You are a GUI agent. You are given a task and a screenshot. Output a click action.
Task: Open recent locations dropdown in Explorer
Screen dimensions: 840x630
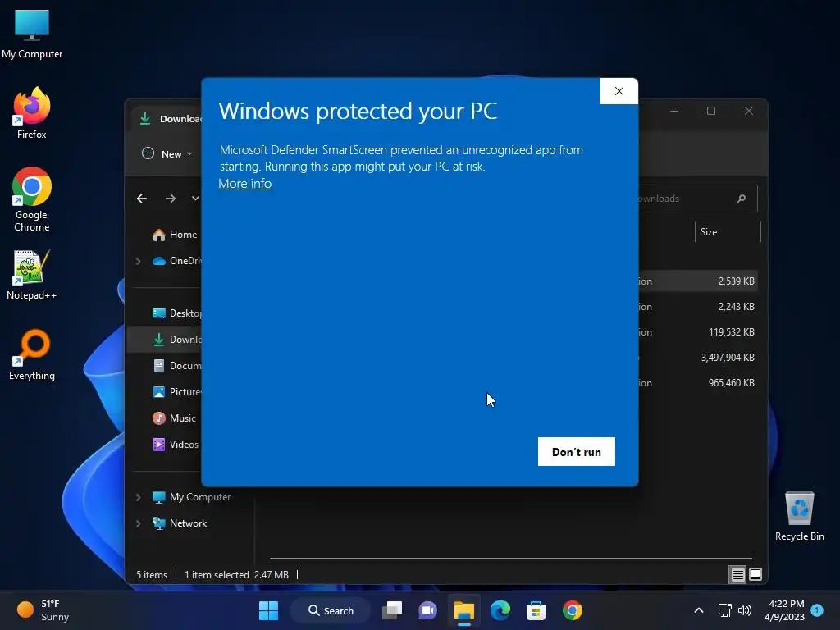[195, 199]
